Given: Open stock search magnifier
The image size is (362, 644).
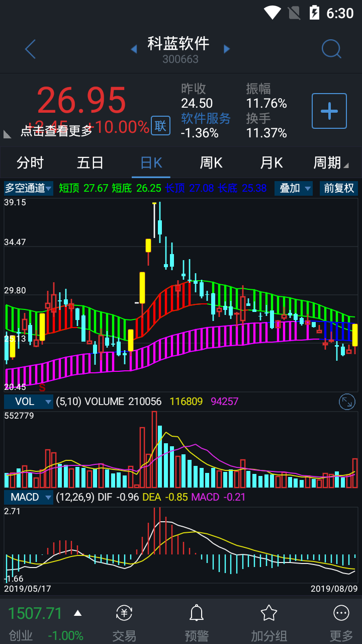Looking at the screenshot, I should point(331,49).
